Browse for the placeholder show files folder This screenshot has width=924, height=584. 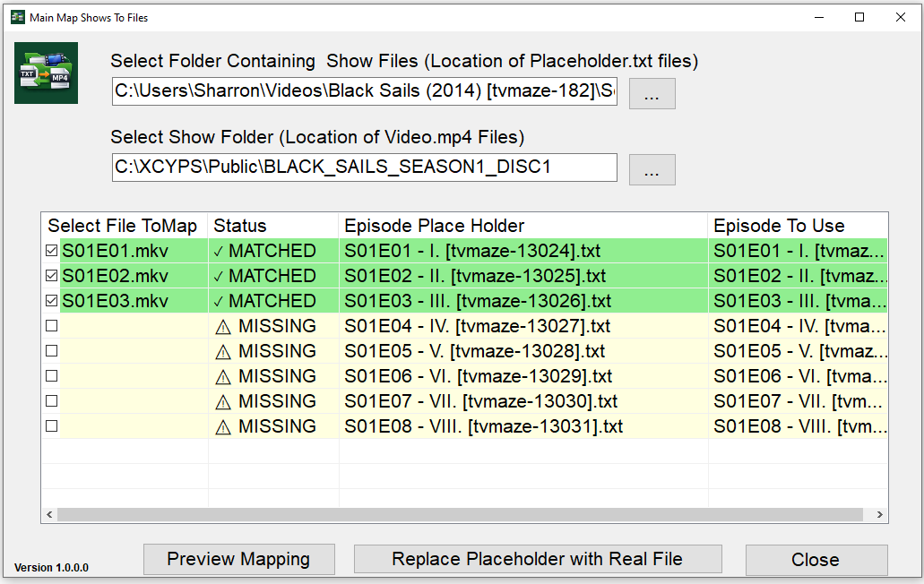652,93
